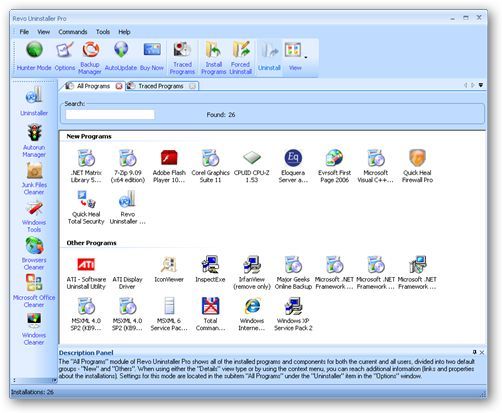Select the Major Geeks Online Backup program
The height and width of the screenshot is (413, 502).
293,273
